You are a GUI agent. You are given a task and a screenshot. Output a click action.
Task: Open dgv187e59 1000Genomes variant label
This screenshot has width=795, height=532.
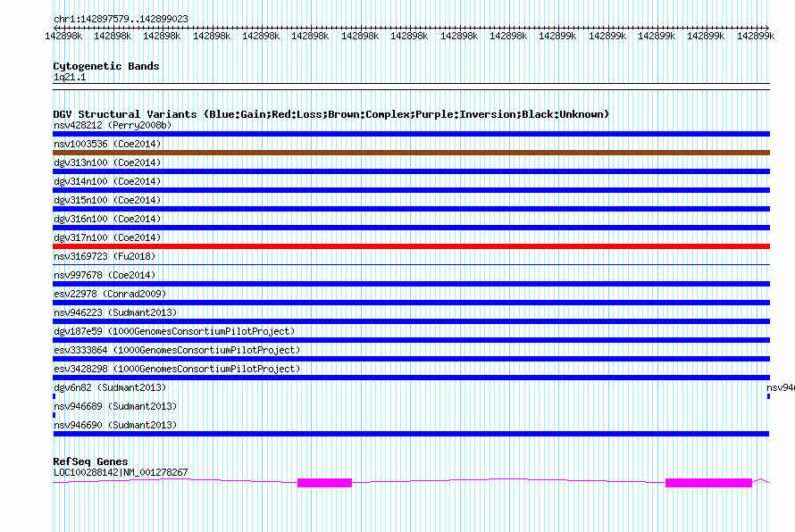click(x=174, y=331)
